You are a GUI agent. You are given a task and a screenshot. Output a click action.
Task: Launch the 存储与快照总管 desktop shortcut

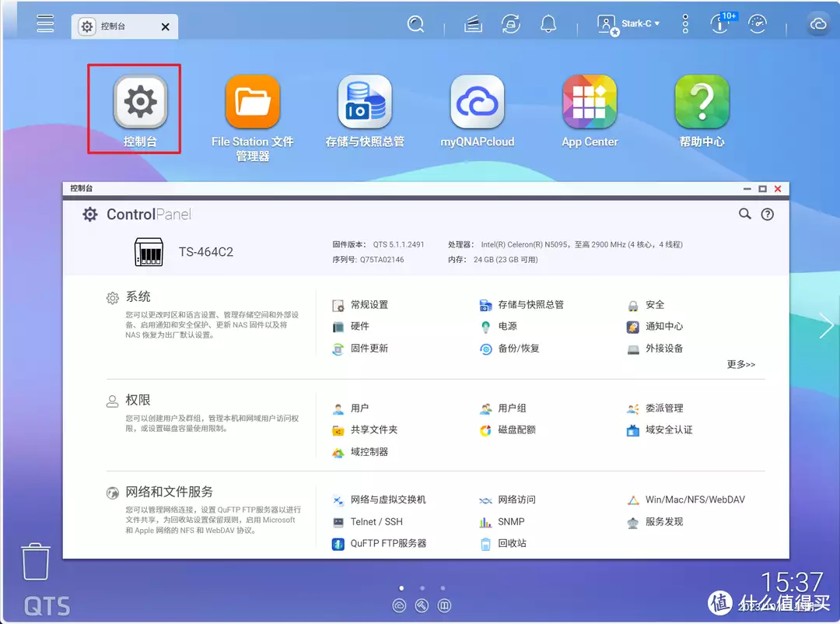[x=365, y=110]
